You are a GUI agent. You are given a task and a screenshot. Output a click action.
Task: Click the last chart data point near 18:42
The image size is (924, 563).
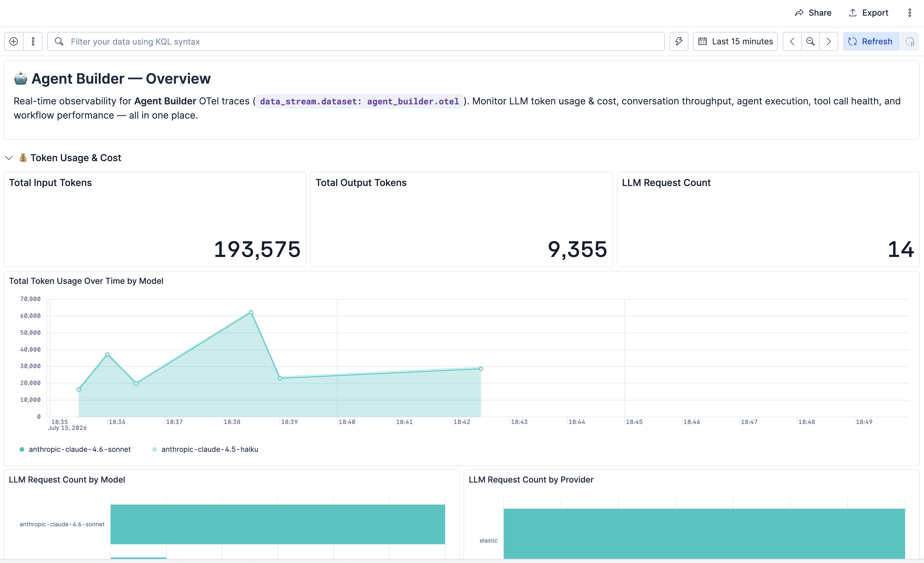coord(481,369)
